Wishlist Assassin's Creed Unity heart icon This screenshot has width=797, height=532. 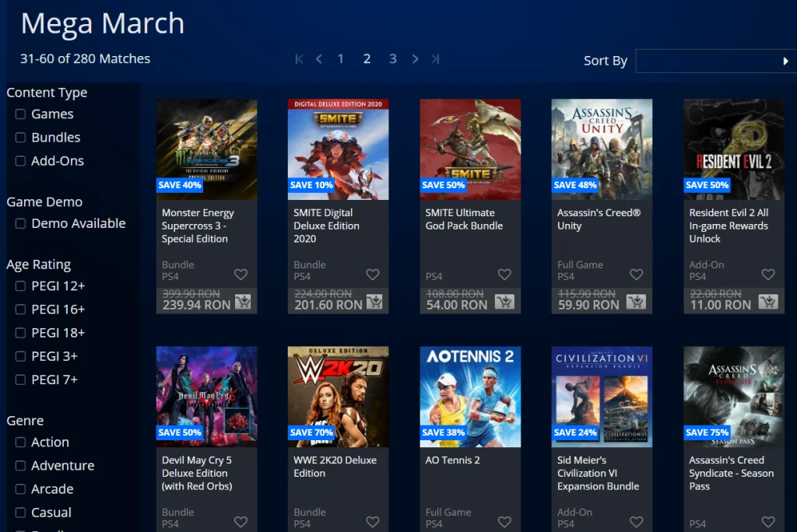coord(637,275)
